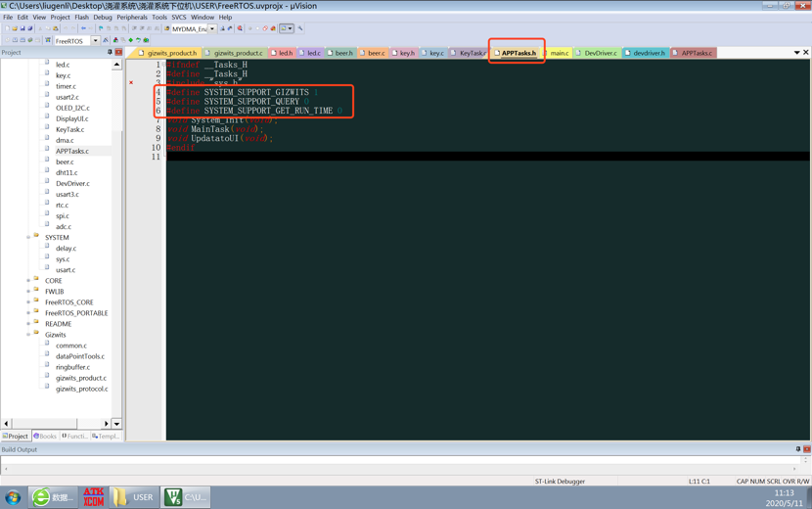Click the Batch Build icon
This screenshot has width=812, height=509.
coord(30,40)
